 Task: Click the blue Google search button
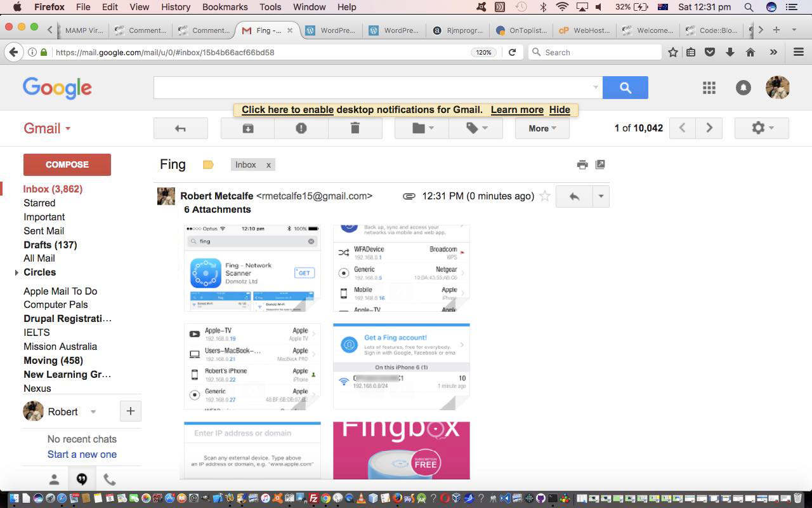point(625,88)
